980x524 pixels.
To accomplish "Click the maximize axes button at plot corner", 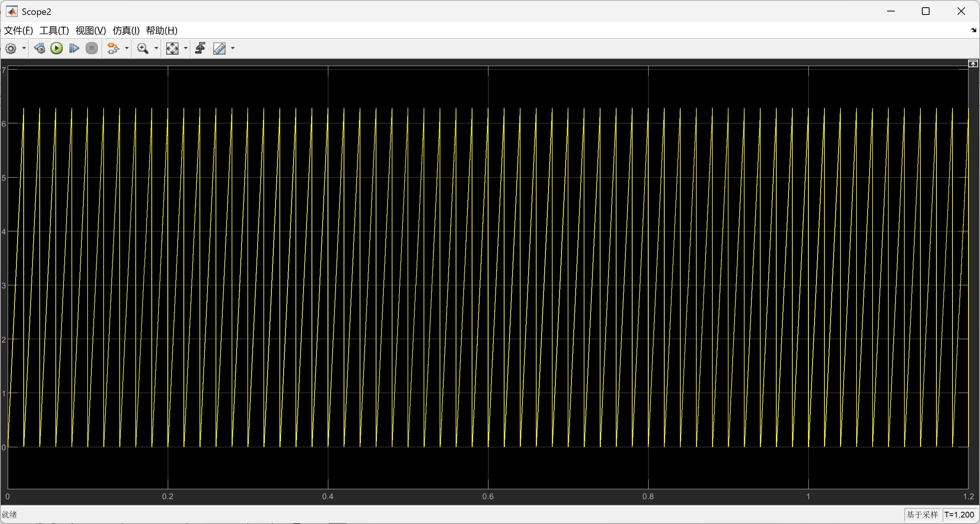I will [x=973, y=64].
